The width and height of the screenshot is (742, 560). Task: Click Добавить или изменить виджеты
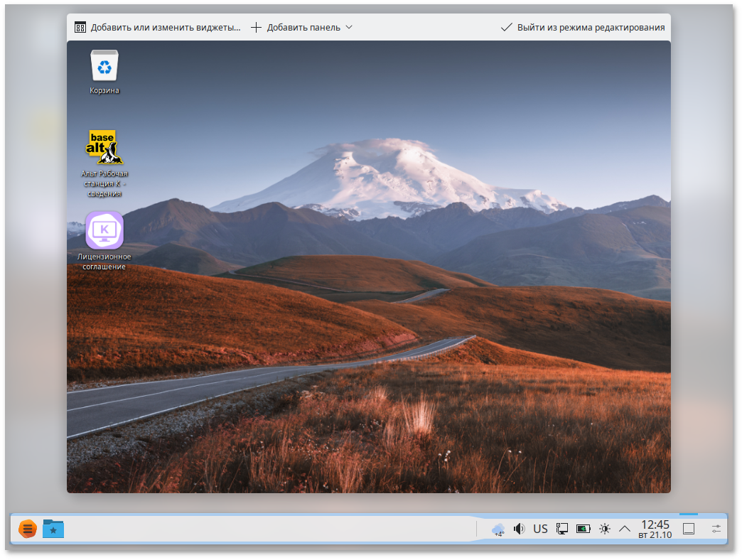158,28
